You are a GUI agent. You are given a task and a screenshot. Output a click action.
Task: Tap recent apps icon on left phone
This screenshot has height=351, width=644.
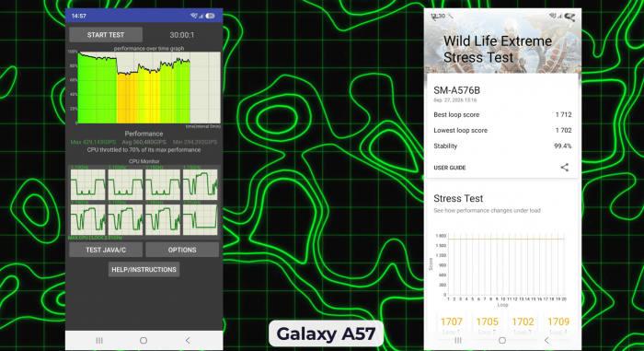pyautogui.click(x=99, y=340)
